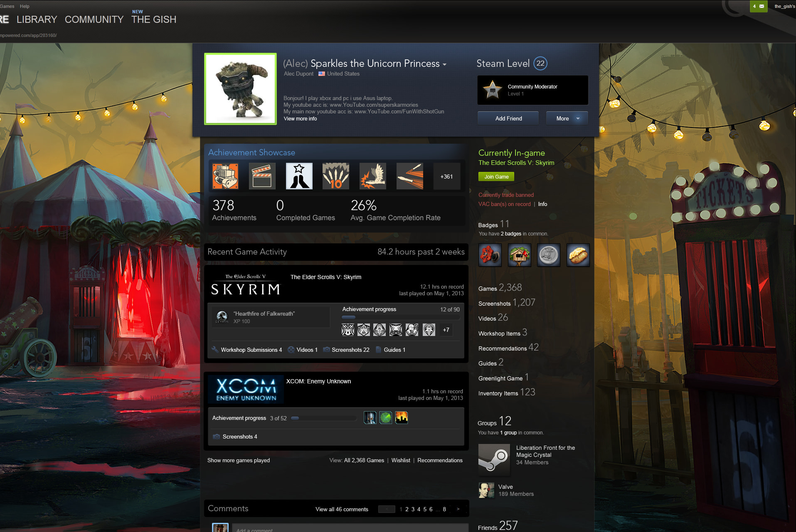Viewport: 796px width, 532px height.
Task: Open the potato badge icon
Action: point(578,255)
